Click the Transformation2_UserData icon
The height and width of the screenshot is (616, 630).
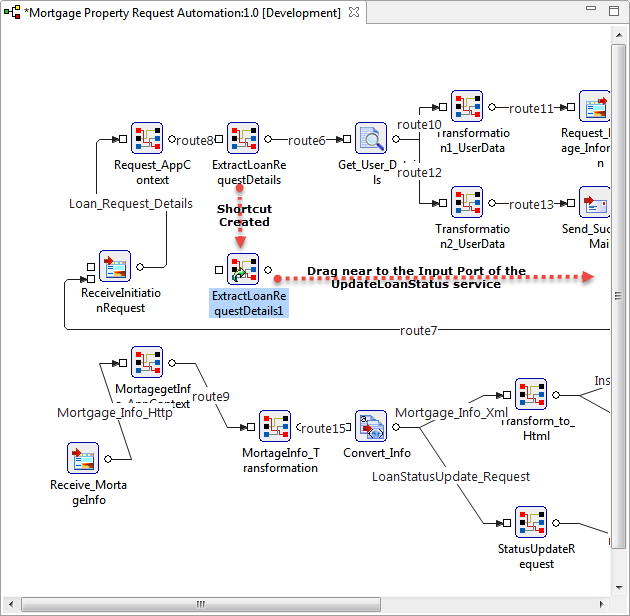click(x=467, y=202)
